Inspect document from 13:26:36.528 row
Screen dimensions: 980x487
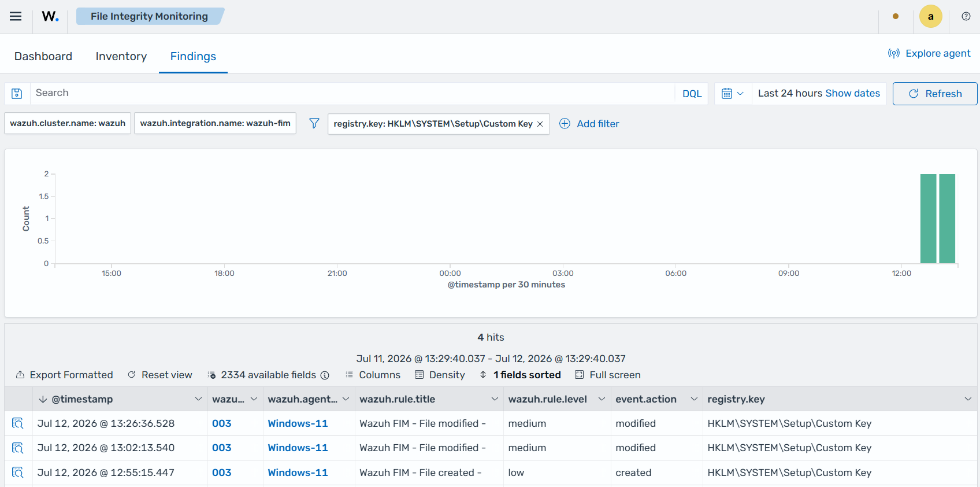pyautogui.click(x=18, y=423)
